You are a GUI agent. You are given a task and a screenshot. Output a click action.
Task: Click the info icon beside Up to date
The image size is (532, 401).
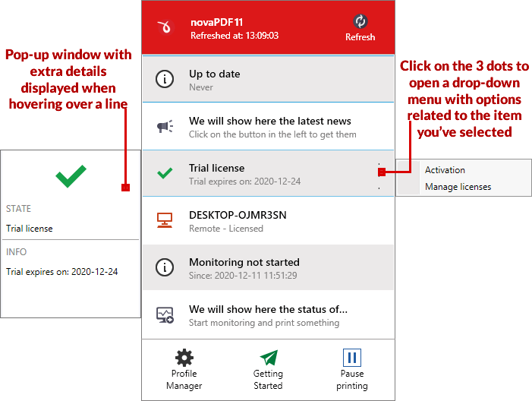[165, 79]
